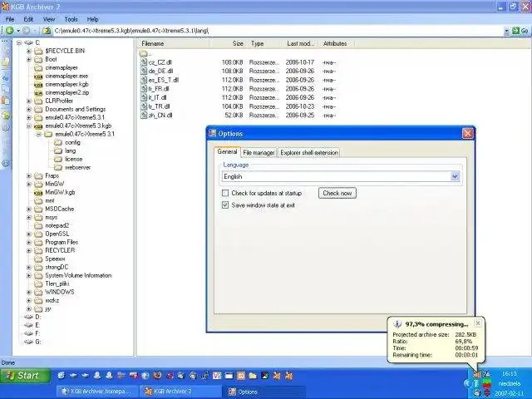
Task: Expand the $RECYCLE.BIN folder node
Action: point(29,52)
